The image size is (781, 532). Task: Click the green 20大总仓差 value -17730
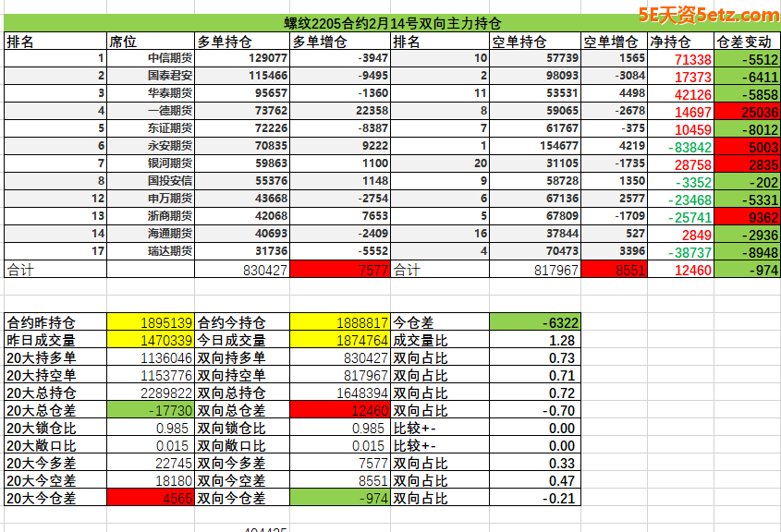[150, 410]
